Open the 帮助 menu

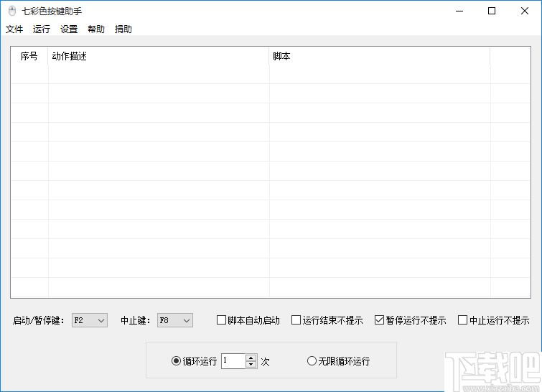point(96,29)
